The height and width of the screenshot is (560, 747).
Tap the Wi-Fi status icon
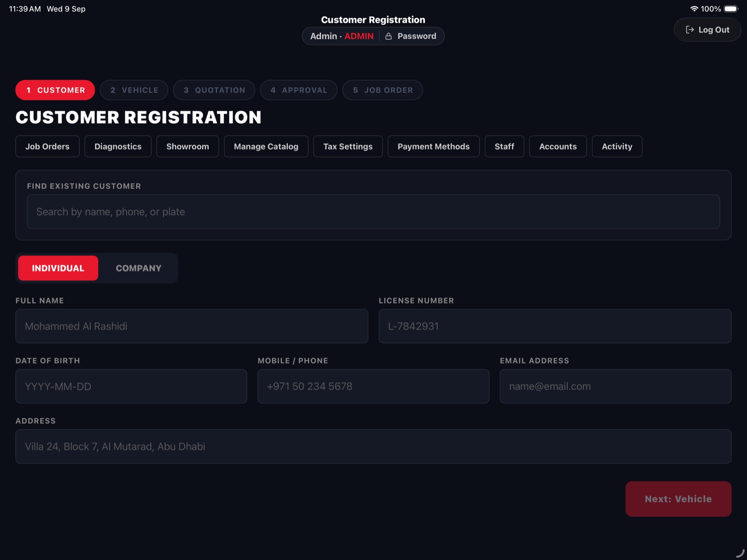[x=694, y=9]
